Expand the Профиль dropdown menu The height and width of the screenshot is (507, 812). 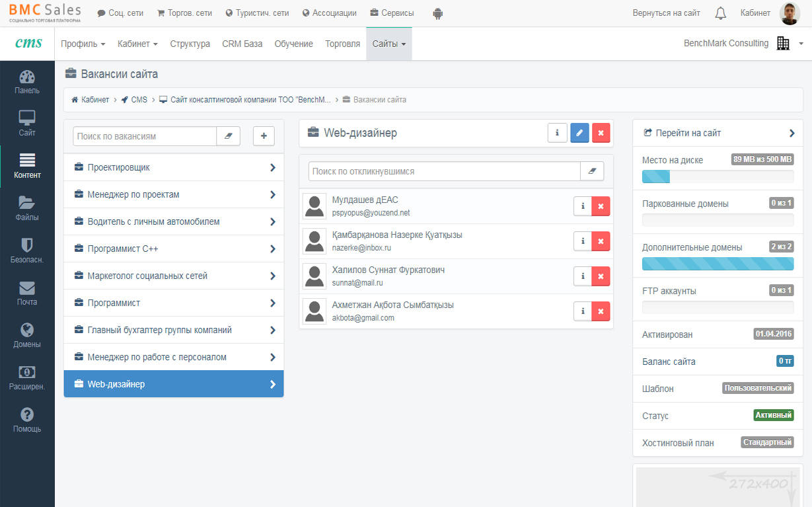coord(83,44)
